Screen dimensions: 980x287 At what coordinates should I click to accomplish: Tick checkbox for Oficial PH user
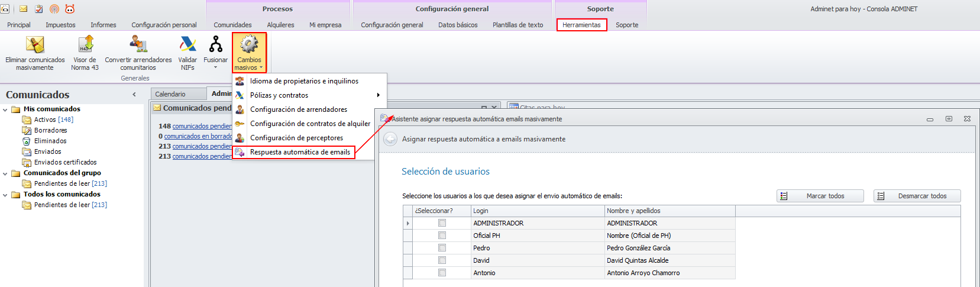[x=442, y=236]
